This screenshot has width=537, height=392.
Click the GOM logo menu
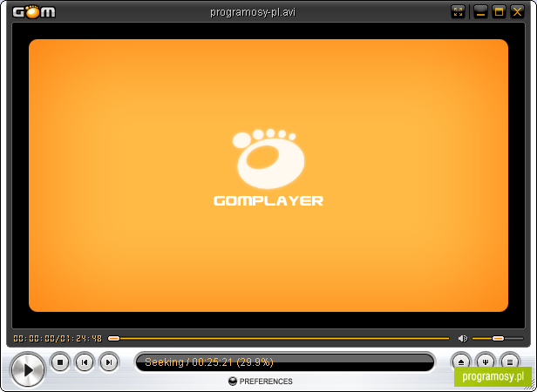pyautogui.click(x=34, y=11)
